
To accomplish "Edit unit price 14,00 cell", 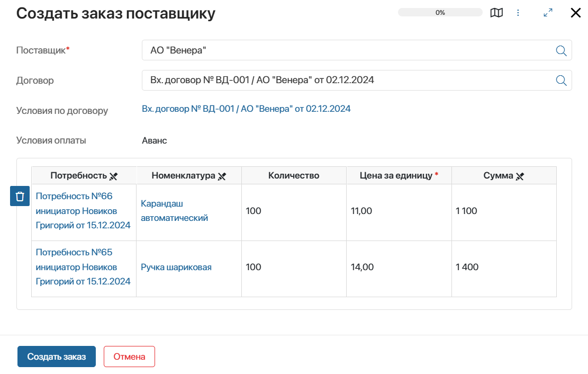I will (x=399, y=269).
